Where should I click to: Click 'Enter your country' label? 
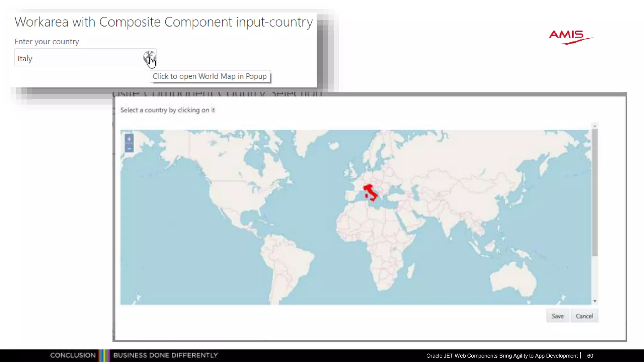coord(47,41)
